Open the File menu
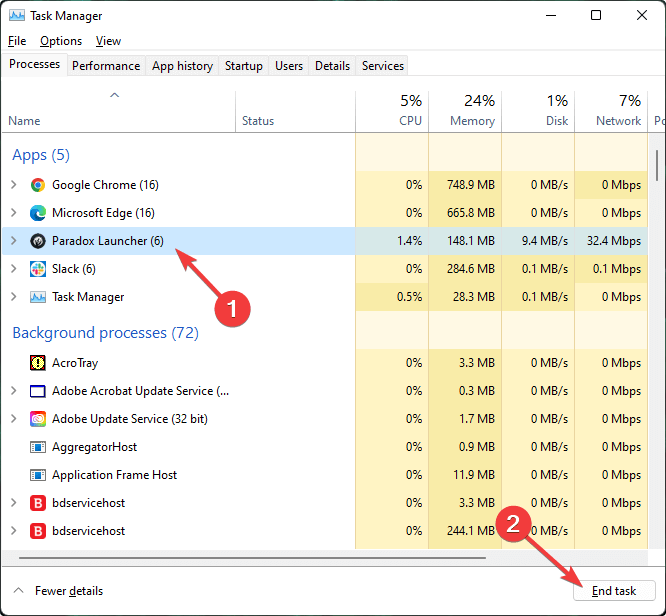This screenshot has height=616, width=666. pos(17,41)
